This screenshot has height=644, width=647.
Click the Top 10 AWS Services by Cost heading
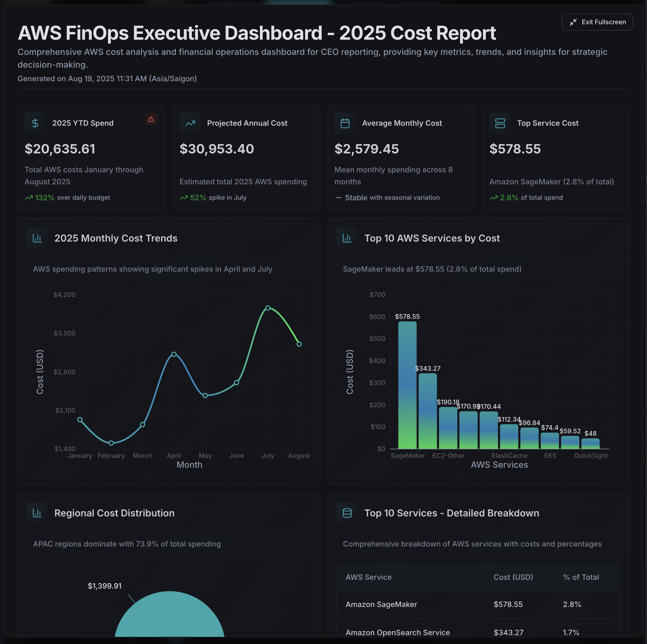tap(432, 238)
